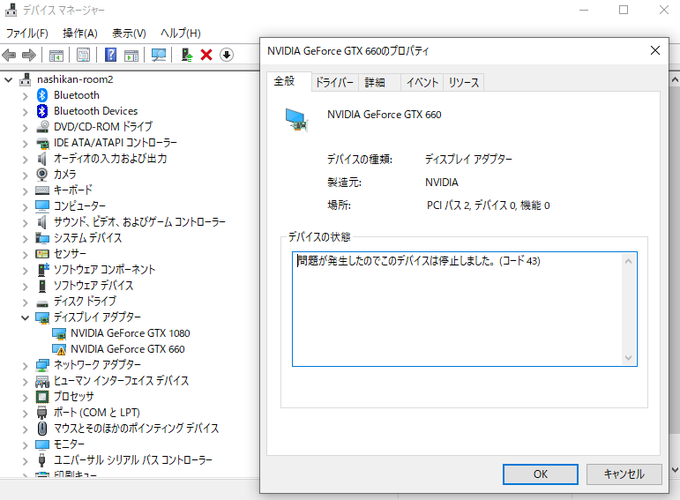
Task: Click the GTX 660 warning display icon
Action: [59, 349]
